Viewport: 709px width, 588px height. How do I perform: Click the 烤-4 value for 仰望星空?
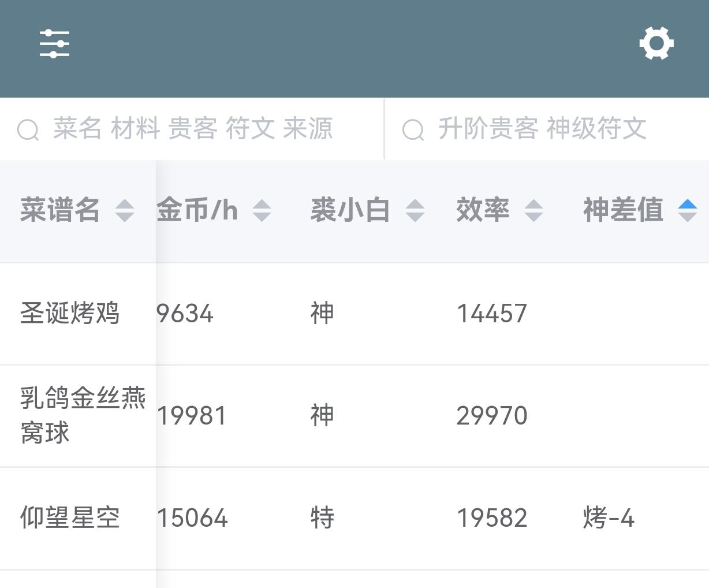click(x=609, y=518)
